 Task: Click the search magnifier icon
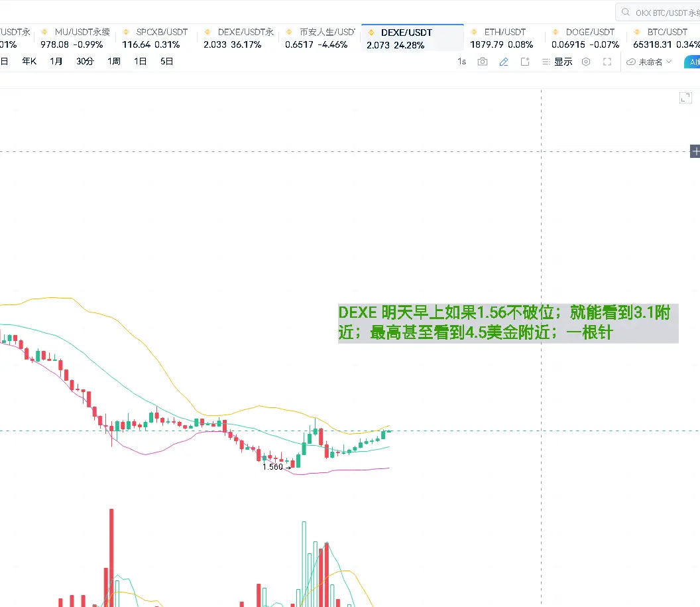(626, 12)
